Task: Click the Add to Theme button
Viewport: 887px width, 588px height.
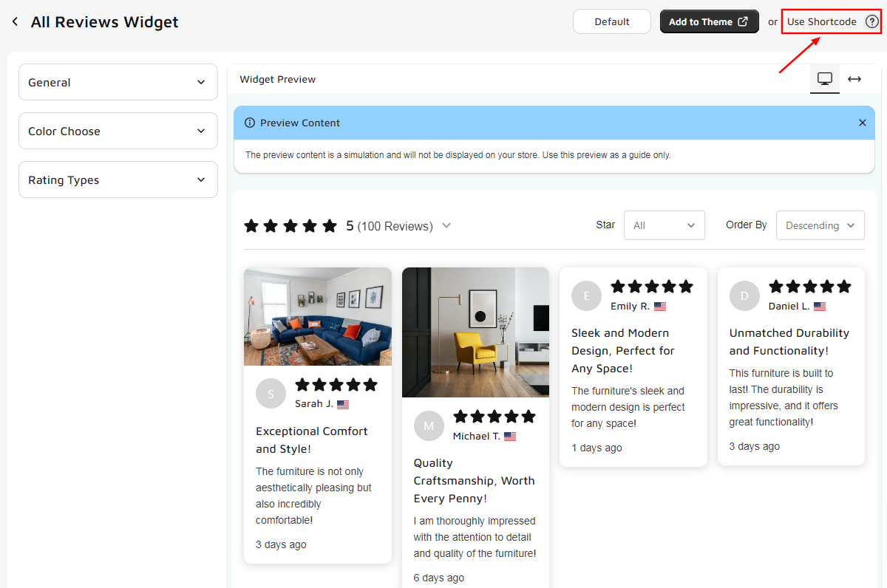Action: click(x=710, y=21)
